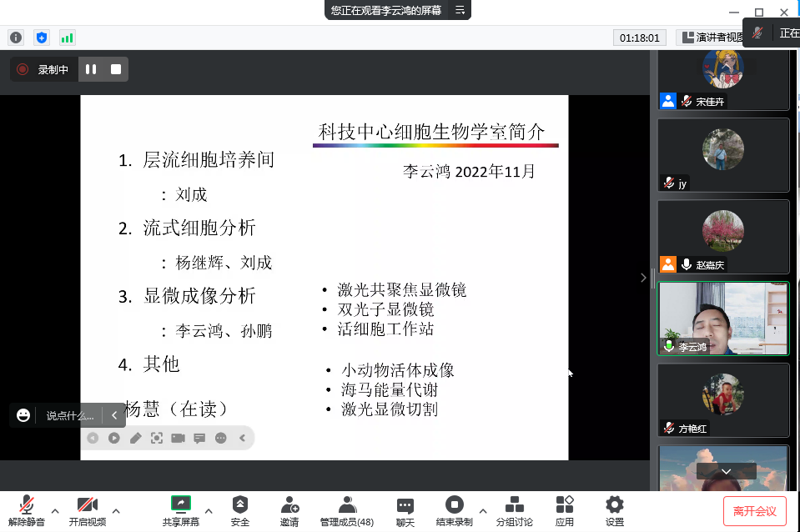Image resolution: width=800 pixels, height=532 pixels.
Task: Check the green network signal icon
Action: [x=67, y=38]
